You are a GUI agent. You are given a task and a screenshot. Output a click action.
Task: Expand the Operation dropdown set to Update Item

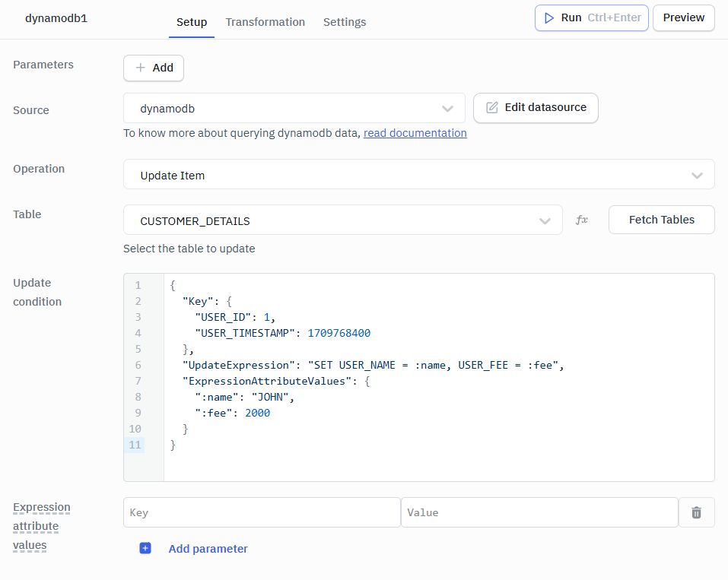pos(419,175)
